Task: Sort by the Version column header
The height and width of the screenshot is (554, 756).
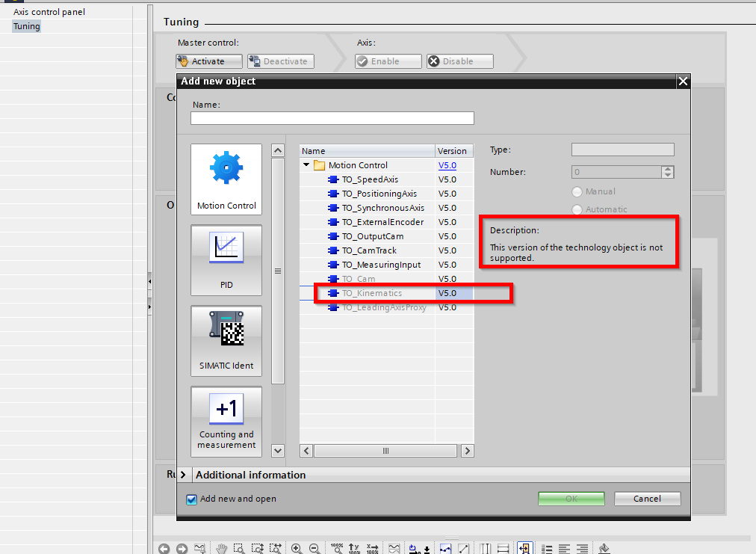Action: [x=454, y=151]
